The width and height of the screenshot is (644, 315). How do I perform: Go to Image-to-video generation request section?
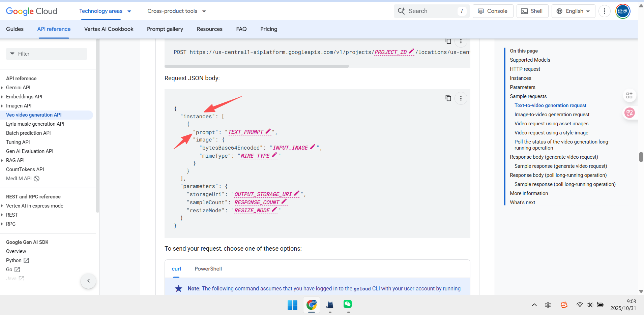coord(552,115)
